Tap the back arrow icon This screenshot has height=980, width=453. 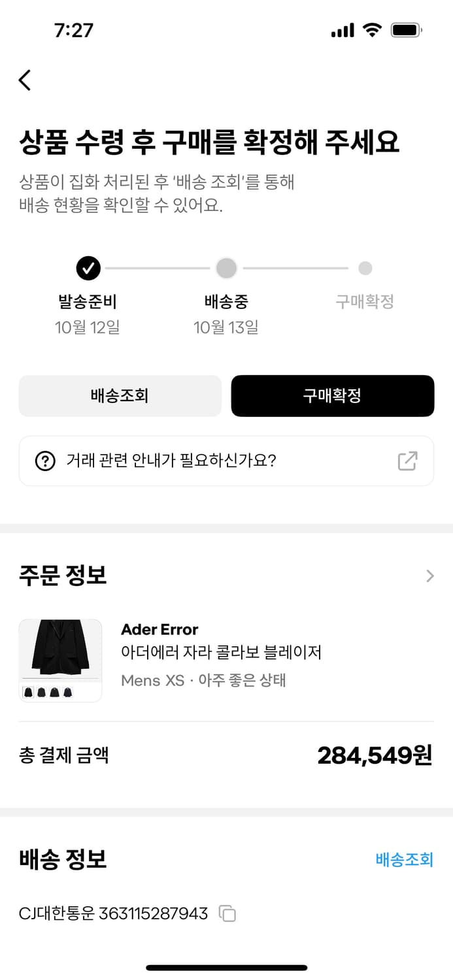tap(25, 80)
